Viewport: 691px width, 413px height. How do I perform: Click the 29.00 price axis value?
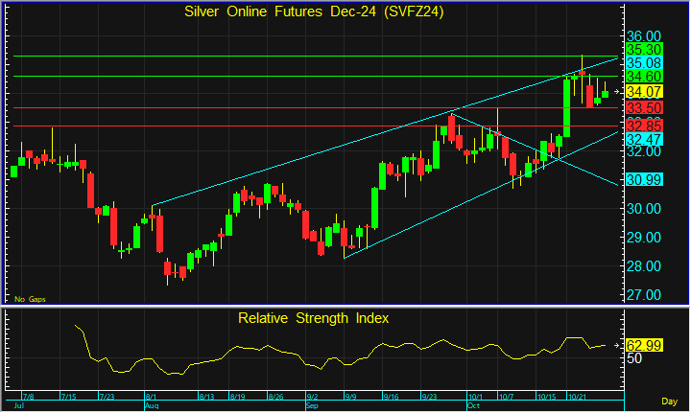(644, 238)
